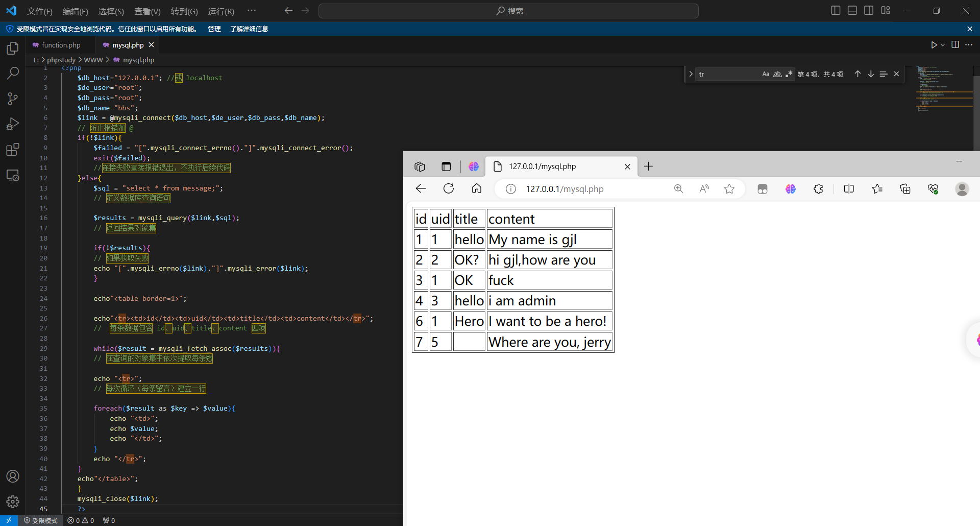
Task: Add this page to favorites star
Action: click(729, 189)
